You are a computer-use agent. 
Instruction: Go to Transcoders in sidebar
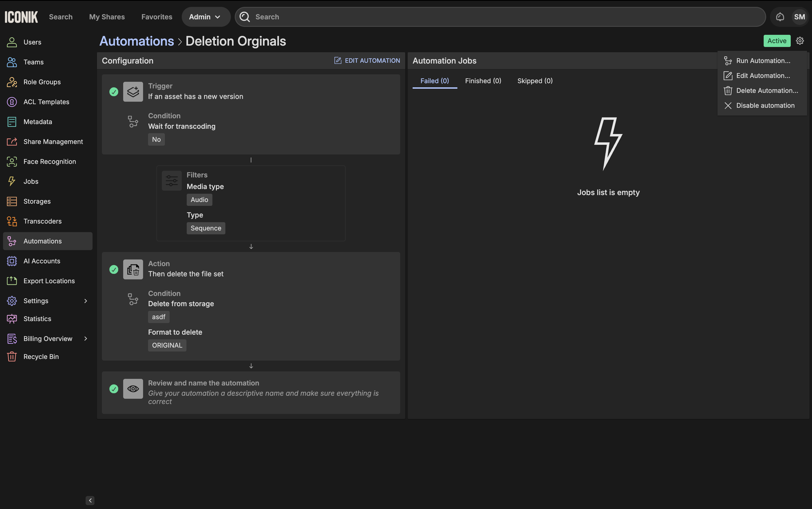click(42, 221)
